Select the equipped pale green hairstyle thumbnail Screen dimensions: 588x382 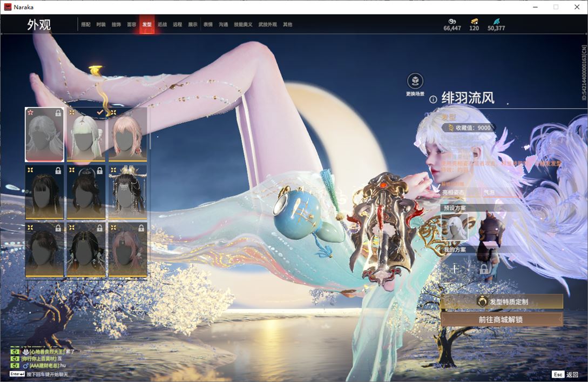tap(86, 135)
